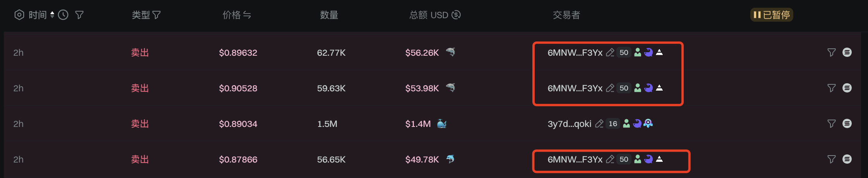Click the white triangle icon in $0.90528 row
Image resolution: width=868 pixels, height=178 pixels.
click(x=659, y=88)
